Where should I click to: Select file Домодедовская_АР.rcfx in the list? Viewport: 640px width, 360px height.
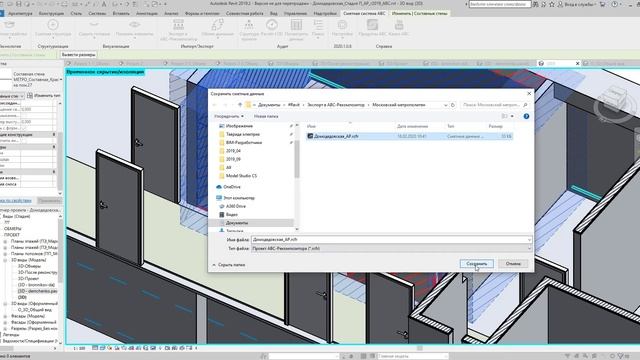tap(409, 136)
